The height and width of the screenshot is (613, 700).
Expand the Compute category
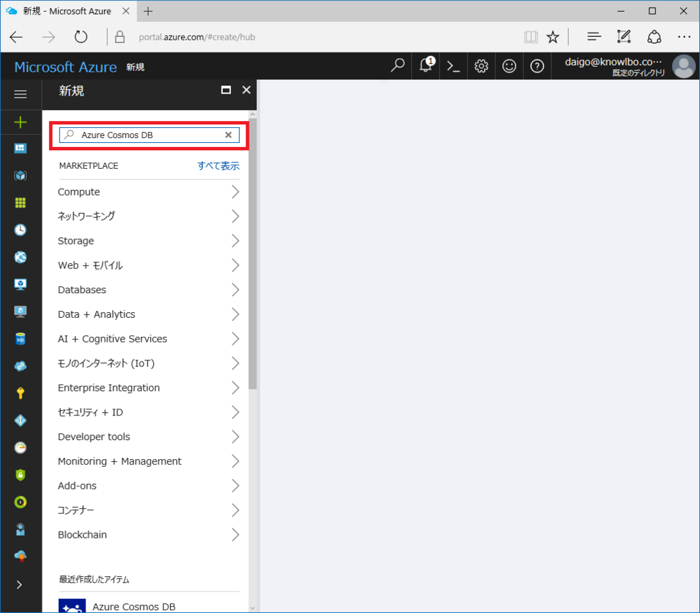pyautogui.click(x=148, y=192)
